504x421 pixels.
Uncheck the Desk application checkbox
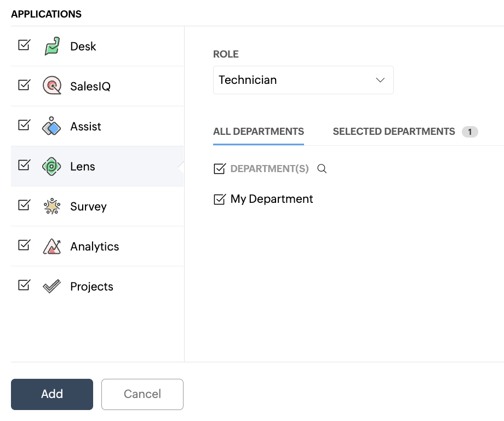[24, 45]
